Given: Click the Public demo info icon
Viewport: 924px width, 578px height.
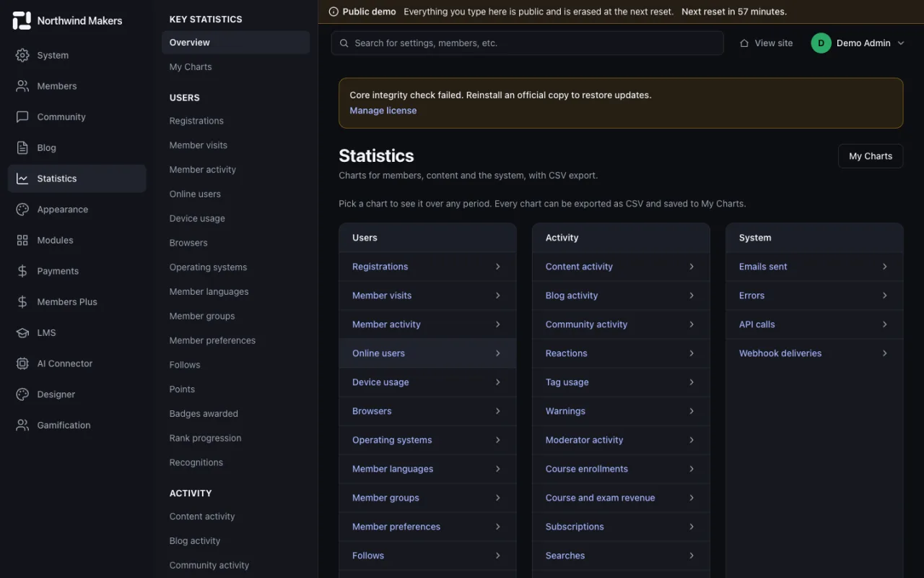Looking at the screenshot, I should (x=334, y=12).
